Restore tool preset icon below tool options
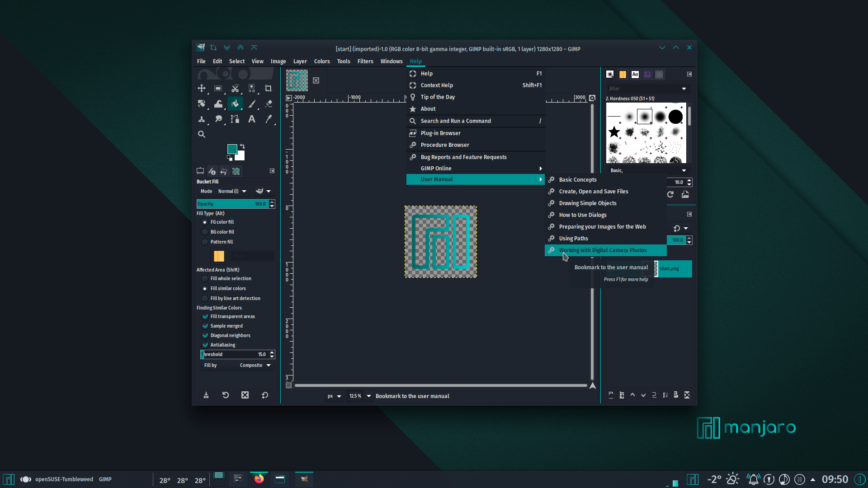This screenshot has width=868, height=488. (226, 395)
